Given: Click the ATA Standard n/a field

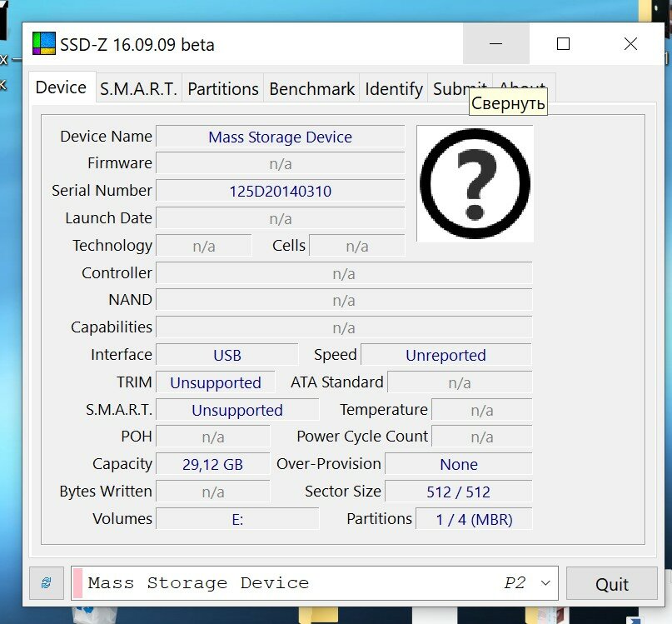Looking at the screenshot, I should pyautogui.click(x=460, y=382).
